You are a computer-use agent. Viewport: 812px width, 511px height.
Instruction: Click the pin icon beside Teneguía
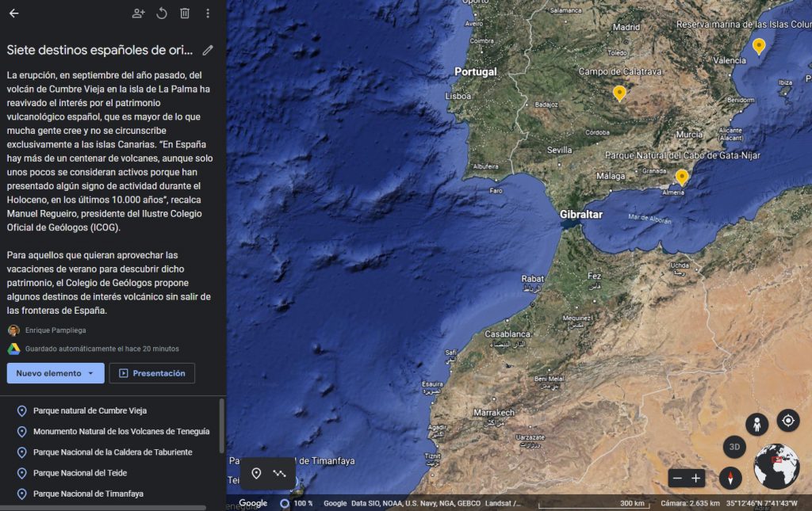[x=21, y=431]
